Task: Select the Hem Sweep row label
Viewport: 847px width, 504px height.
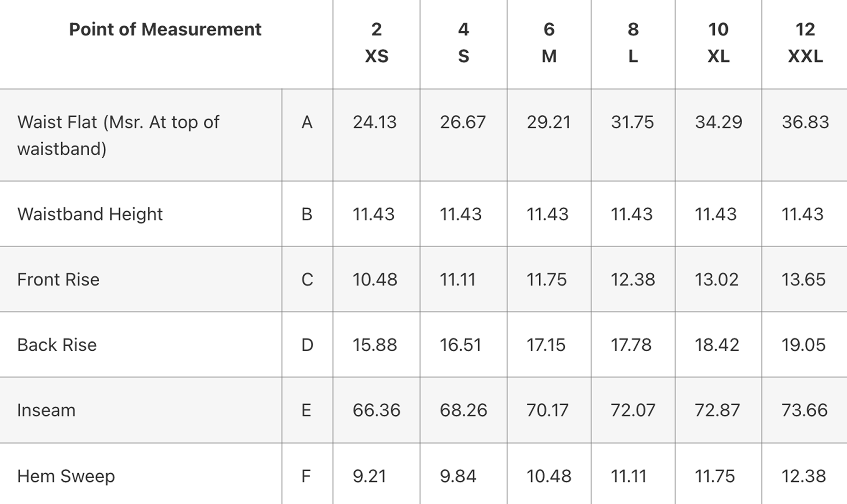Action: click(66, 476)
